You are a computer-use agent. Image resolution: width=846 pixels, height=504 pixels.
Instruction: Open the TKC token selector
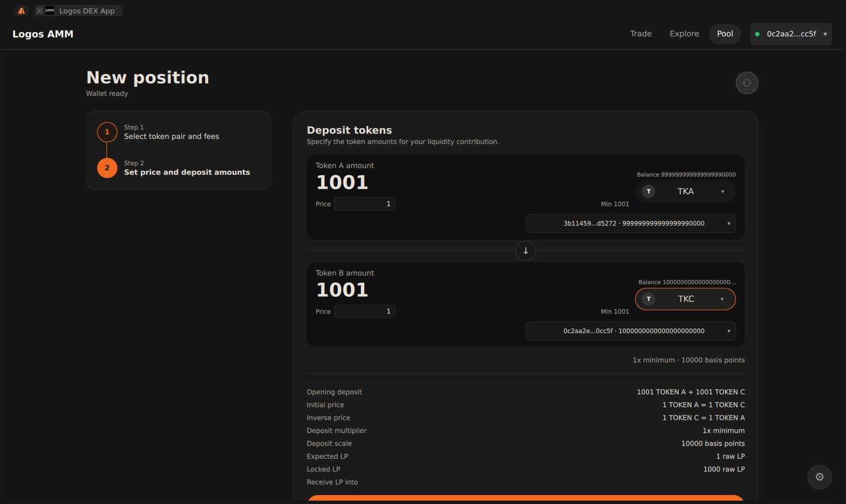point(685,299)
